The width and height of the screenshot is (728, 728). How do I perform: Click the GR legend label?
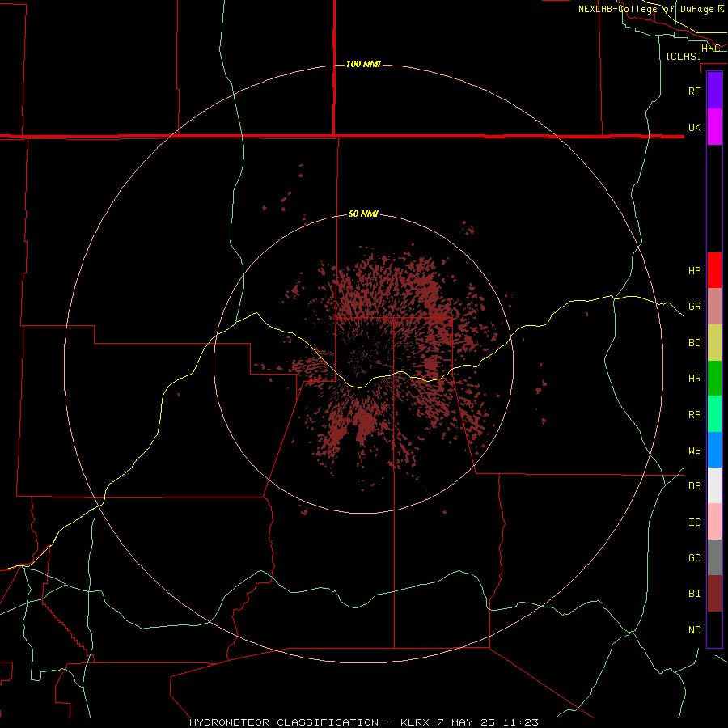click(694, 307)
